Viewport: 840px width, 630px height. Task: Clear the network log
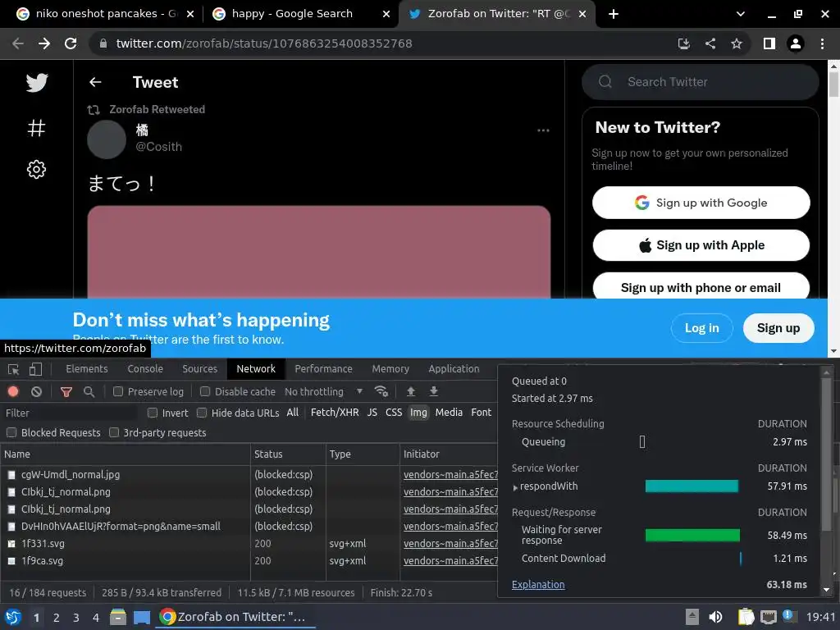(36, 391)
